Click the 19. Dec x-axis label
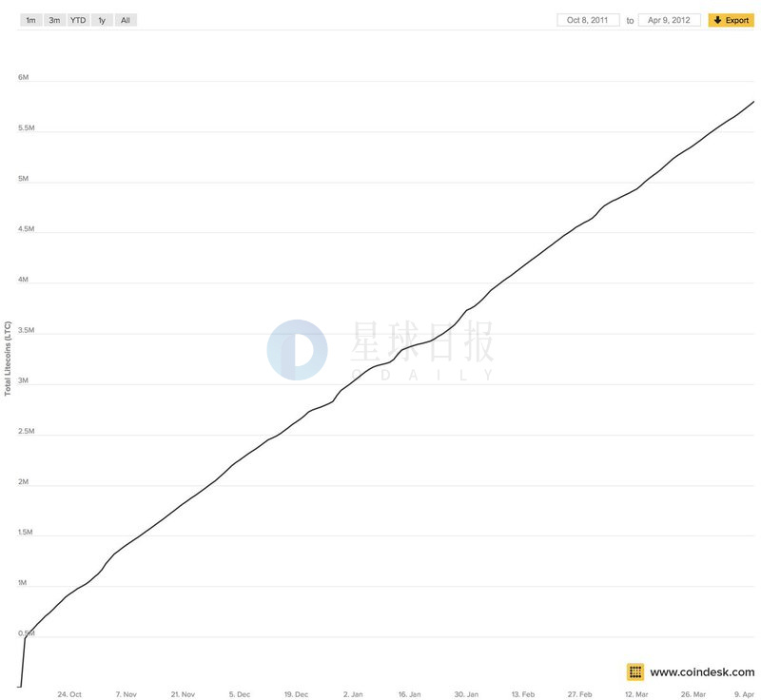The width and height of the screenshot is (761, 700). 296,694
